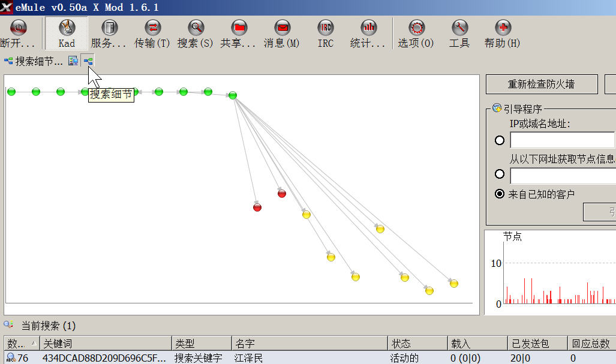This screenshot has width=616, height=364.
Task: Click the bootstrap (引导程序) group icon
Action: [x=497, y=108]
